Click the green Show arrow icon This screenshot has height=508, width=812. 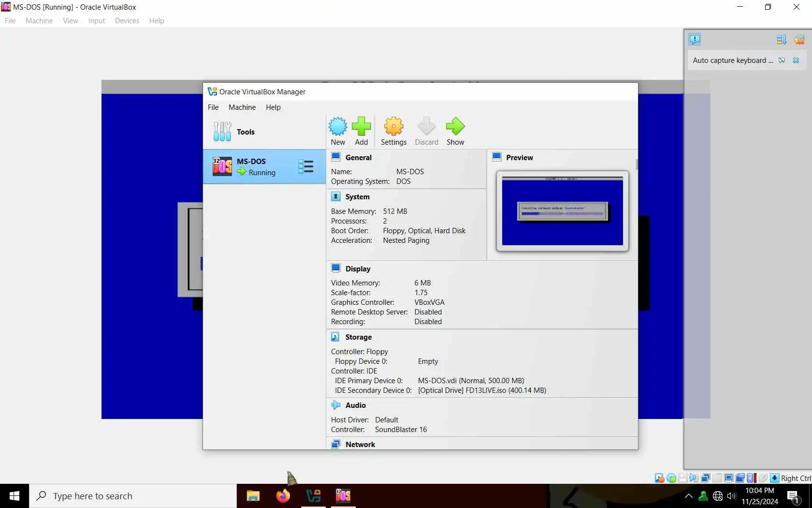click(455, 126)
